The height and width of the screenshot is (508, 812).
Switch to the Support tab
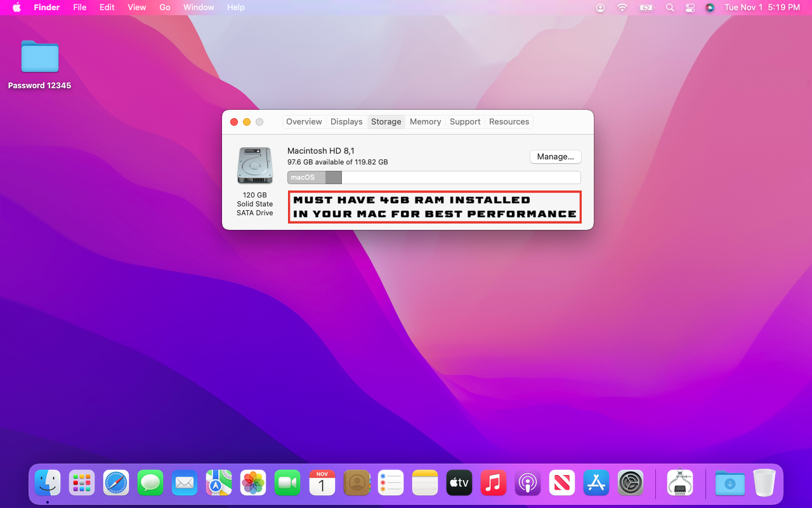(x=465, y=121)
